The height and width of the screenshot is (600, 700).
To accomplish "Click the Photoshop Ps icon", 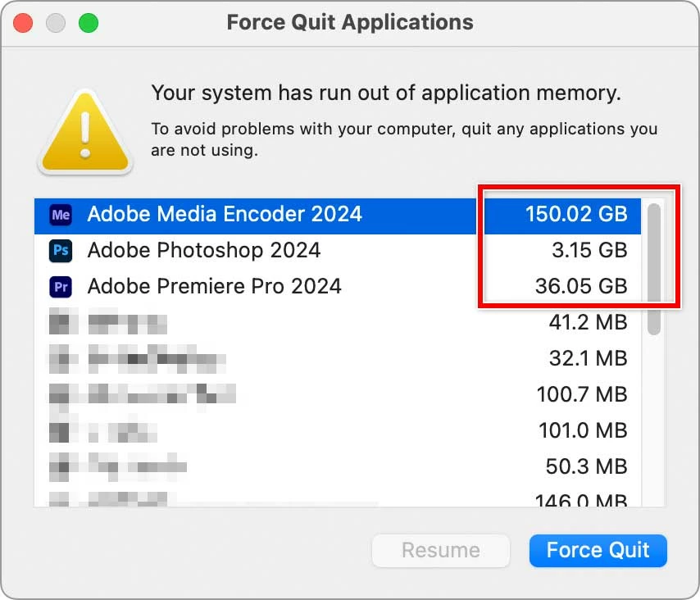I will (61, 251).
